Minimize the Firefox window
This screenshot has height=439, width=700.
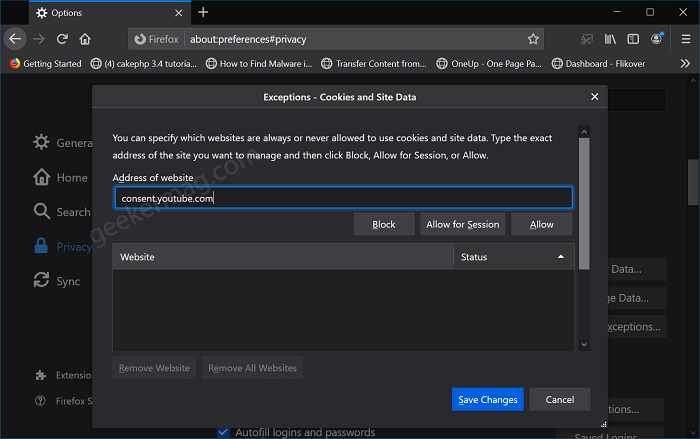point(617,12)
